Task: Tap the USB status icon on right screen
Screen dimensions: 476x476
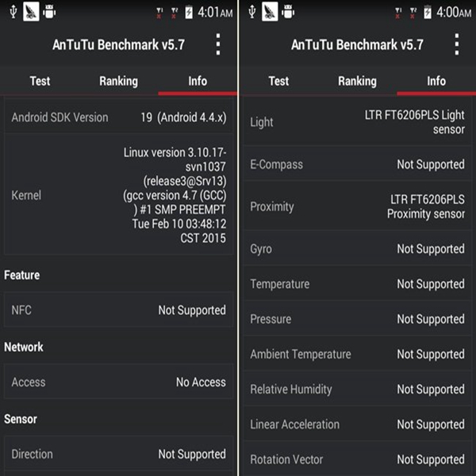Action: coord(251,12)
